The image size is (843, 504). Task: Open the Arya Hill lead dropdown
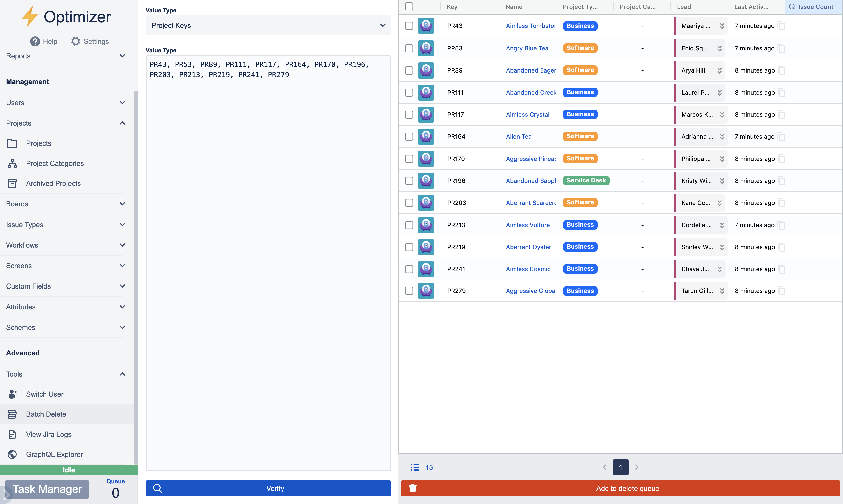point(719,71)
